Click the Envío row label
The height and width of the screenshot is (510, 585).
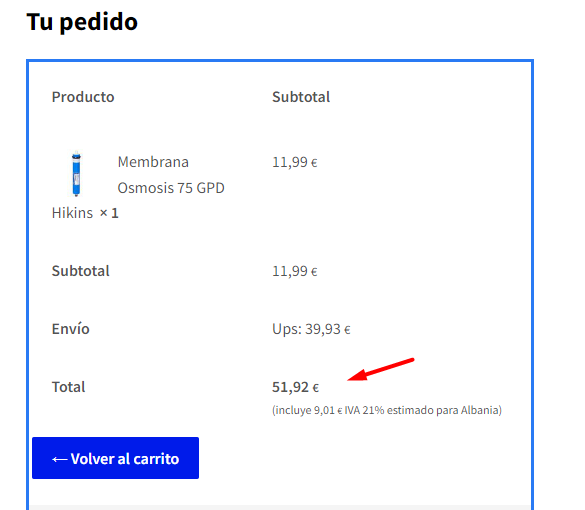point(71,329)
